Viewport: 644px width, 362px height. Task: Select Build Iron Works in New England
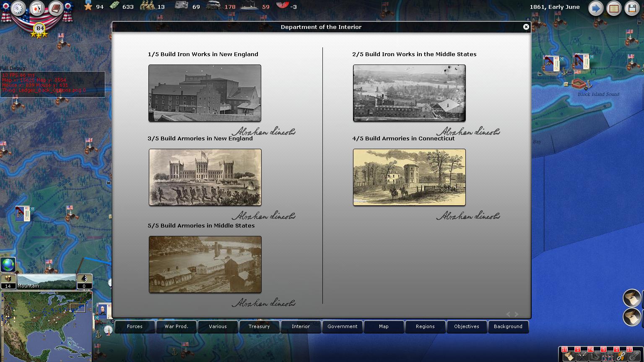click(205, 93)
